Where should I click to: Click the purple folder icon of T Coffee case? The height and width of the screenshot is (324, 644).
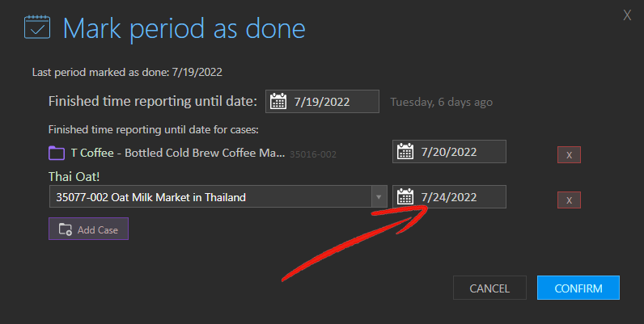57,153
